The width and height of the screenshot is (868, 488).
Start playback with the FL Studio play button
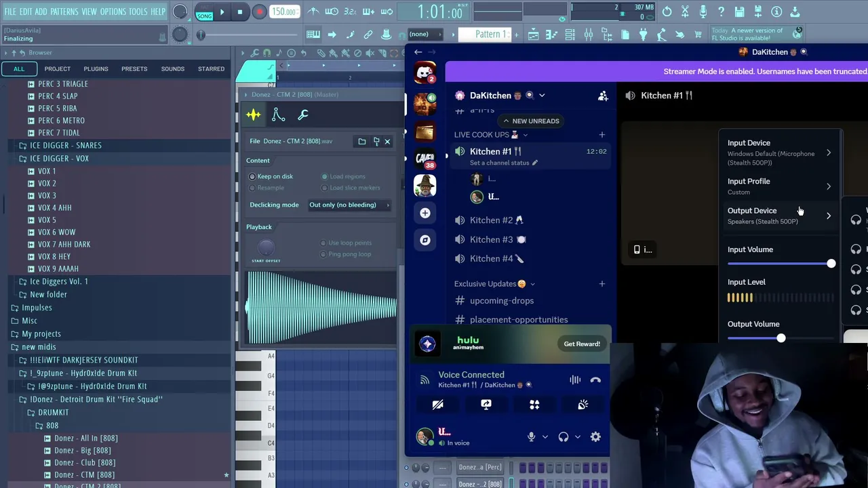pos(222,12)
